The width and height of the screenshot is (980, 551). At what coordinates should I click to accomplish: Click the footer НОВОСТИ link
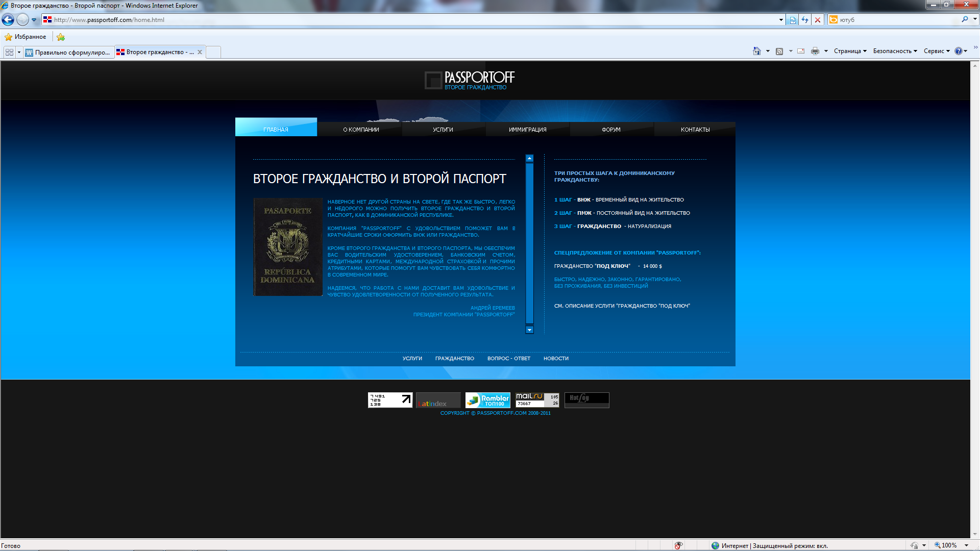(556, 359)
